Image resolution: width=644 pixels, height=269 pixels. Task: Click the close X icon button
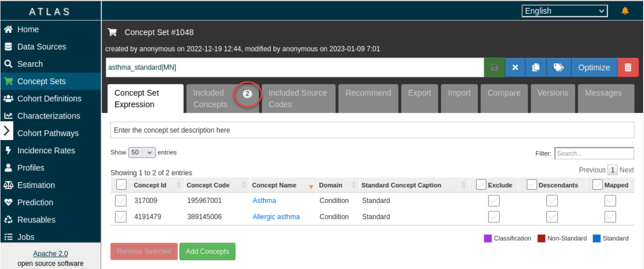515,67
